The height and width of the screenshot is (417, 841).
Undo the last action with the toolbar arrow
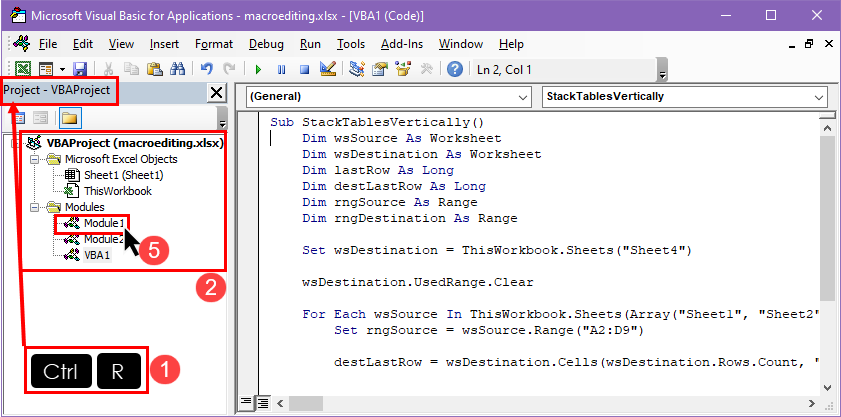tap(206, 69)
